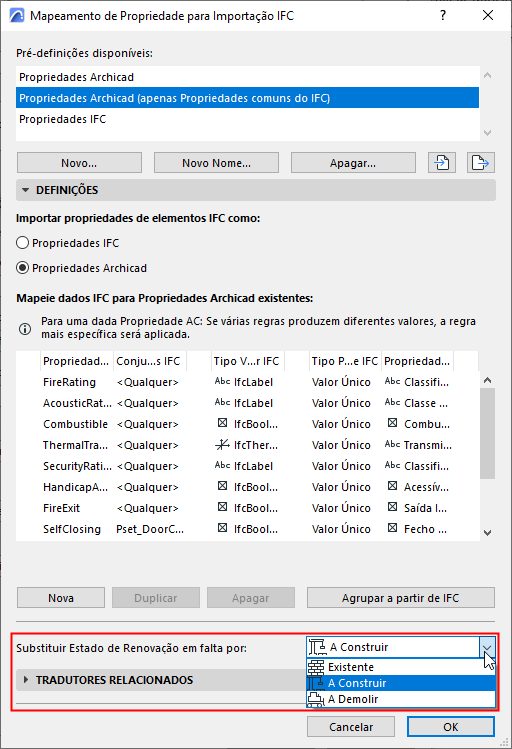Click the Archicad logo in title bar
This screenshot has height=749, width=512.
click(17, 16)
